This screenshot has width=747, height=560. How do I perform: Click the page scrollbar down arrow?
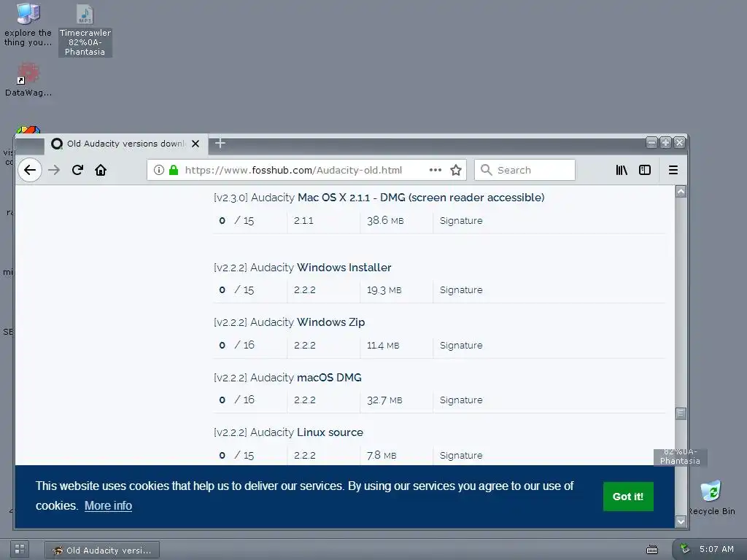[681, 521]
